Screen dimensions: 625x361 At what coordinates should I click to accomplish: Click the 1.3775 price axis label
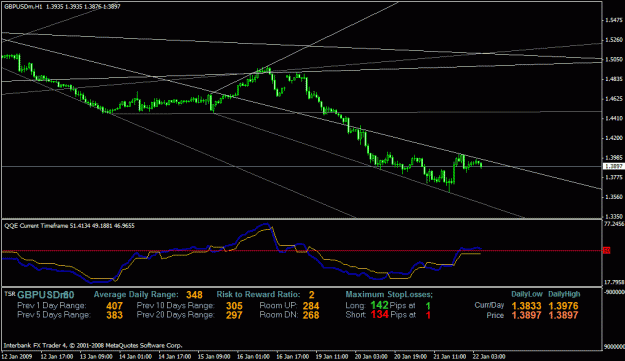point(613,177)
